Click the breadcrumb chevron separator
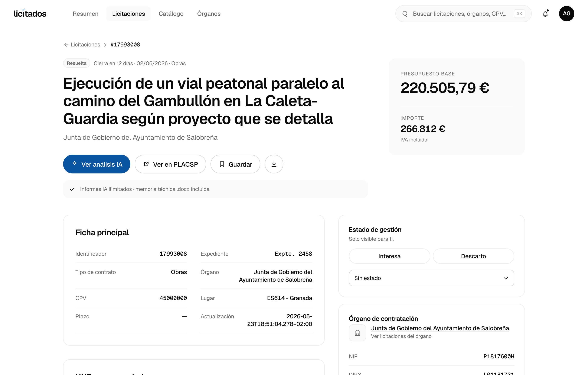The image size is (588, 375). pyautogui.click(x=105, y=45)
